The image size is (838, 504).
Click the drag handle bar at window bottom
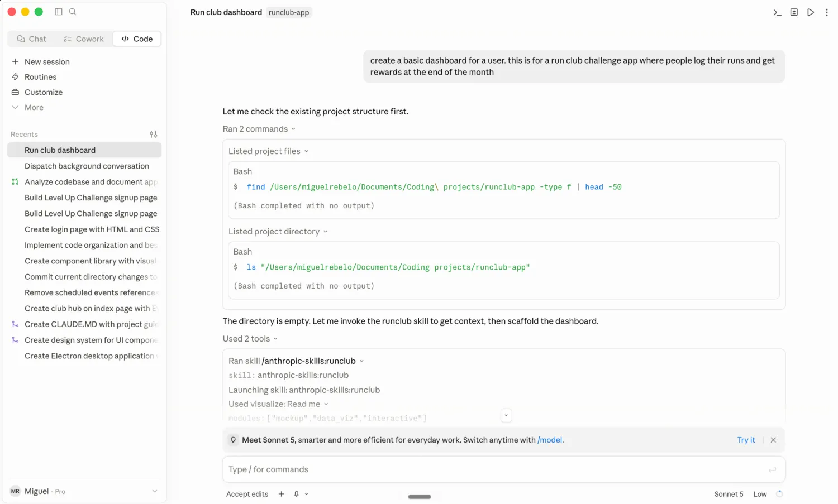(420, 497)
